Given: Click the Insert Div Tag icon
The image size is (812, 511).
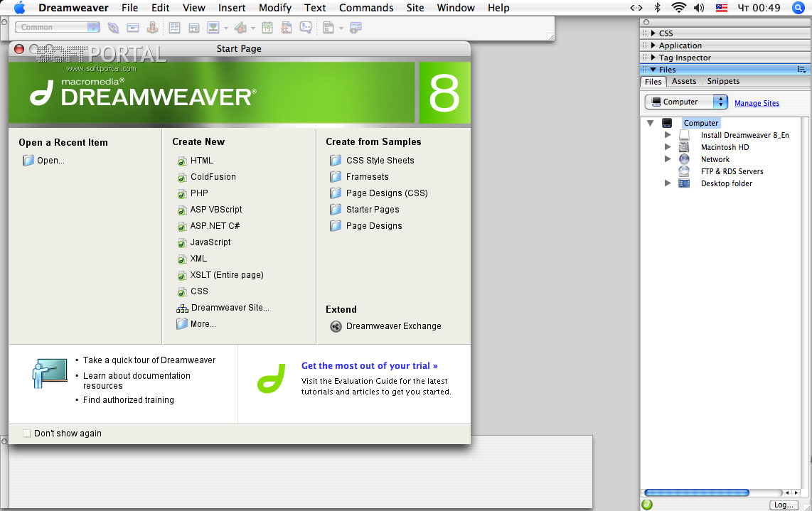Looking at the screenshot, I should click(194, 28).
